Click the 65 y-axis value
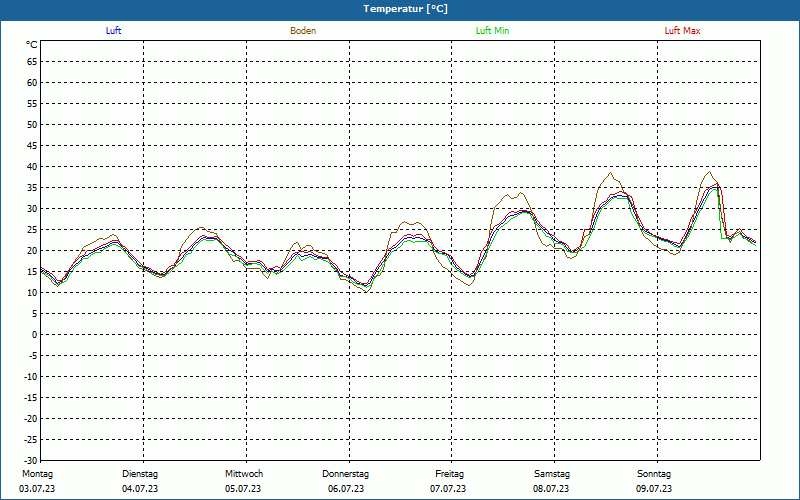Viewport: 800px width, 500px height. (32, 62)
